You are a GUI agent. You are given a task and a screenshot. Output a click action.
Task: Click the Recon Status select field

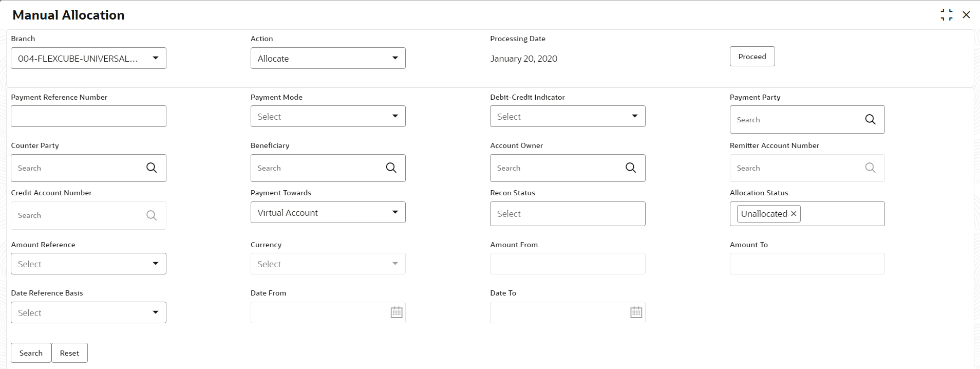[x=567, y=214]
